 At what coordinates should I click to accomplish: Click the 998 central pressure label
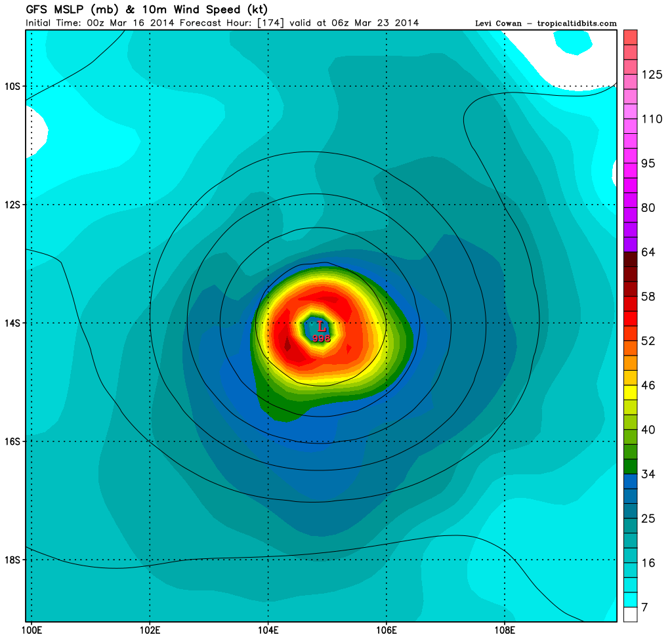[x=321, y=339]
